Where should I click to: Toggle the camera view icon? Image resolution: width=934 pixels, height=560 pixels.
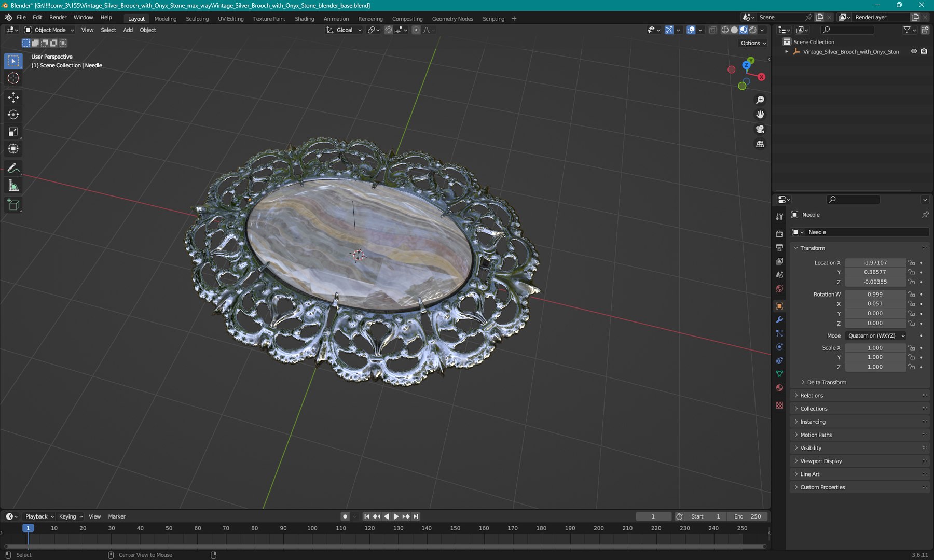[760, 129]
